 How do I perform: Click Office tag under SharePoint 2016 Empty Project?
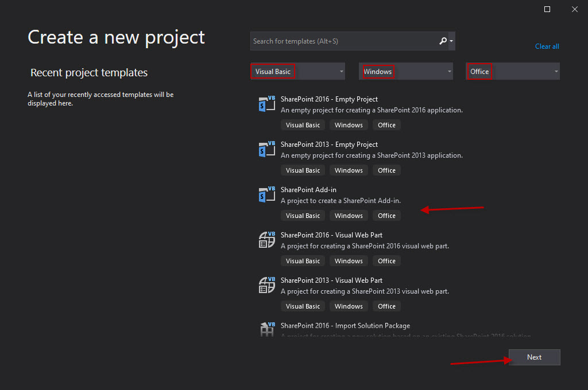[x=386, y=125]
